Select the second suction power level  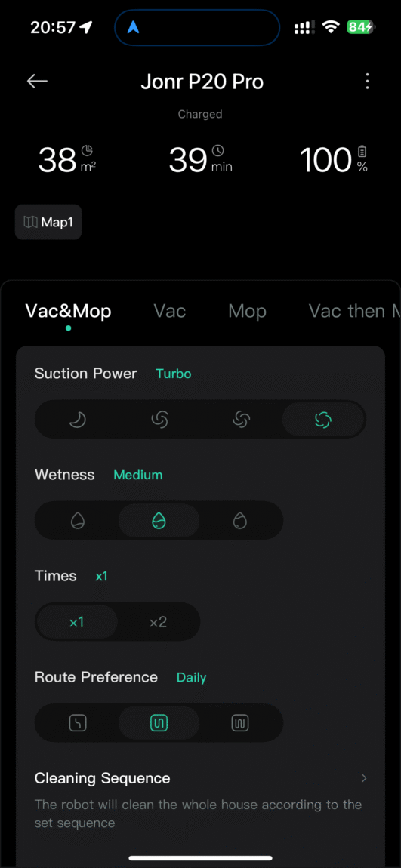[159, 420]
